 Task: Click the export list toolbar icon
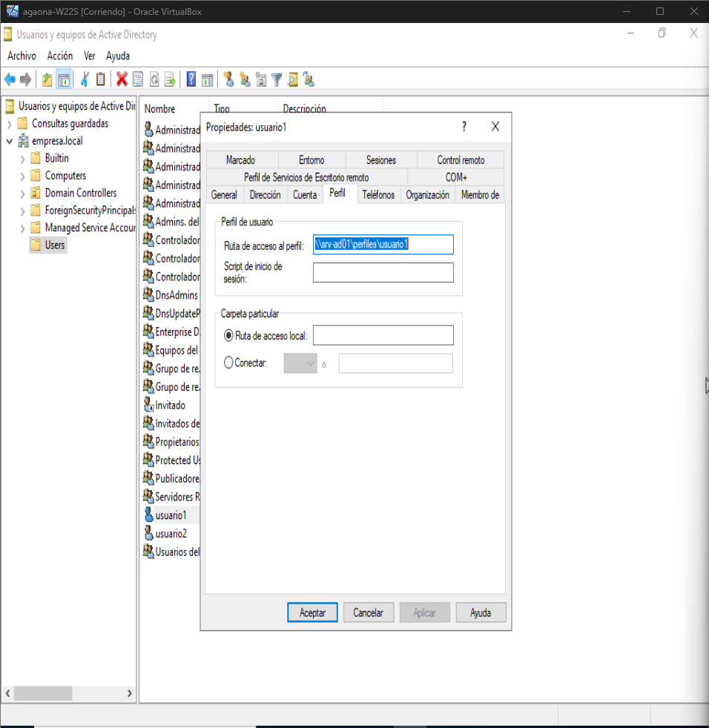[x=170, y=79]
